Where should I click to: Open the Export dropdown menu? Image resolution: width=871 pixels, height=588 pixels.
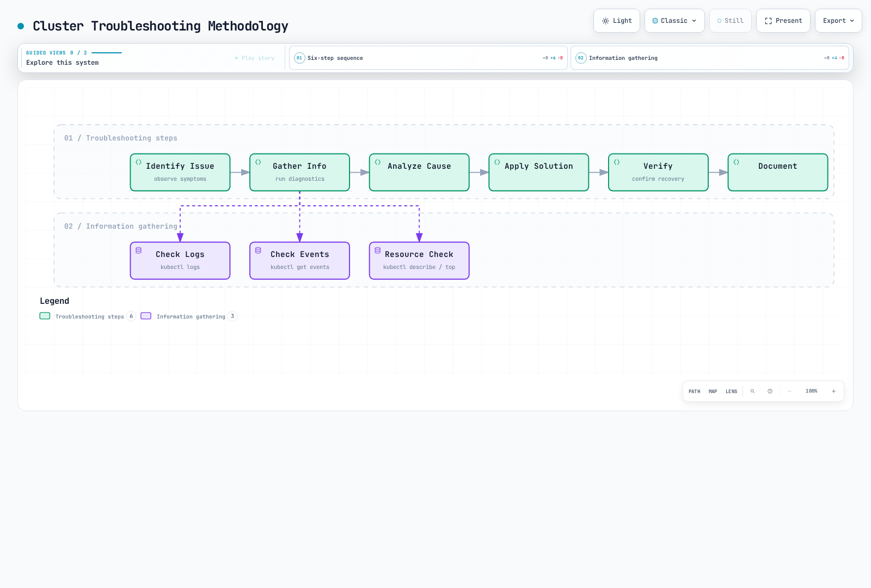(838, 21)
